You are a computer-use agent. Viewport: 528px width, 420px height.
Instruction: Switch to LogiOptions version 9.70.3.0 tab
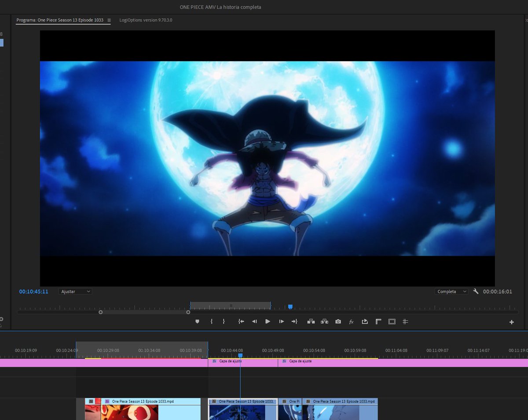point(146,20)
